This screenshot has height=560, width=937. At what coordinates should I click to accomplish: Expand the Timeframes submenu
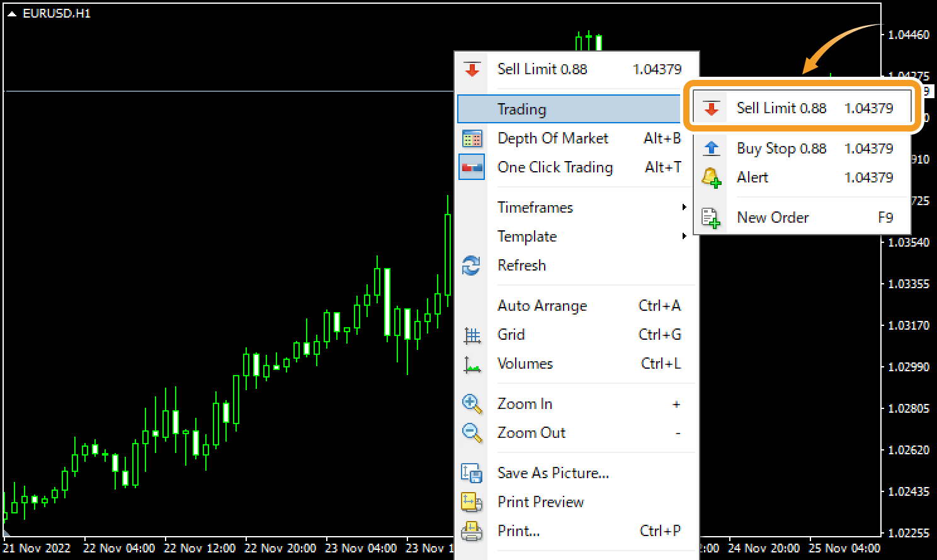535,207
